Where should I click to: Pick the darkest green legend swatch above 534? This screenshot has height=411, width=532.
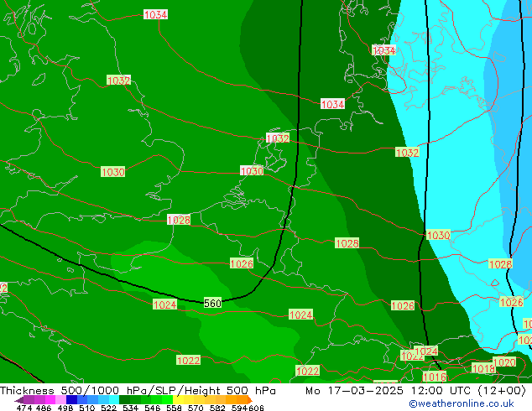[124, 400]
